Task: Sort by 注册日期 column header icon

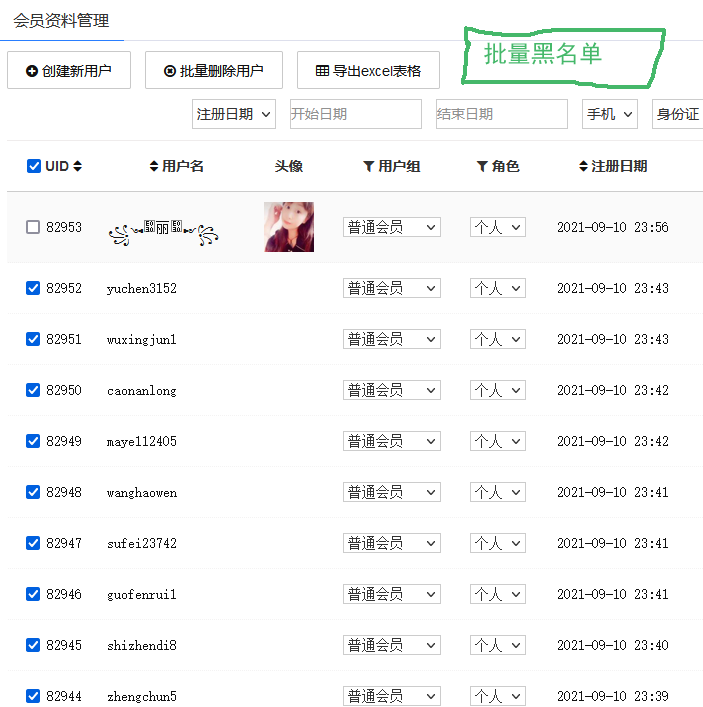Action: coord(584,166)
